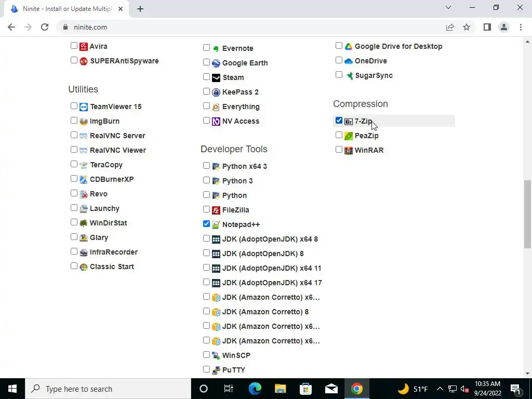Open Microsoft Store from the taskbar

(x=305, y=389)
